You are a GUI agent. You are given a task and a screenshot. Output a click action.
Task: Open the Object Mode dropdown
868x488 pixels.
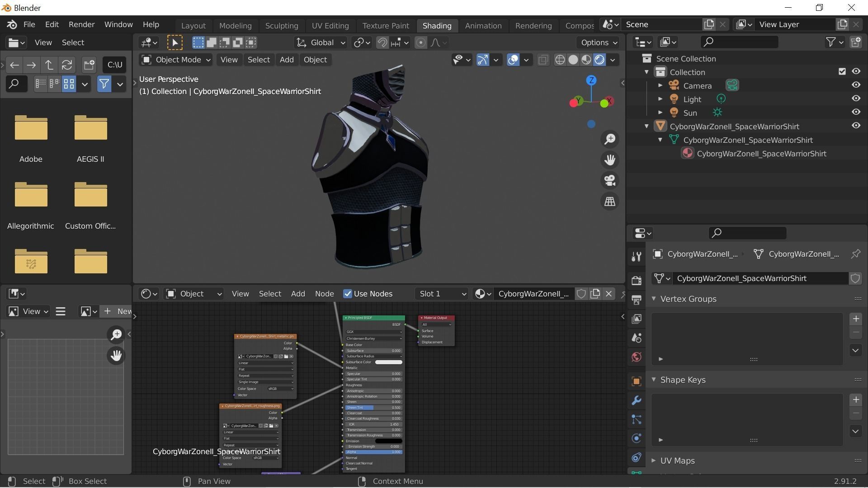click(176, 60)
